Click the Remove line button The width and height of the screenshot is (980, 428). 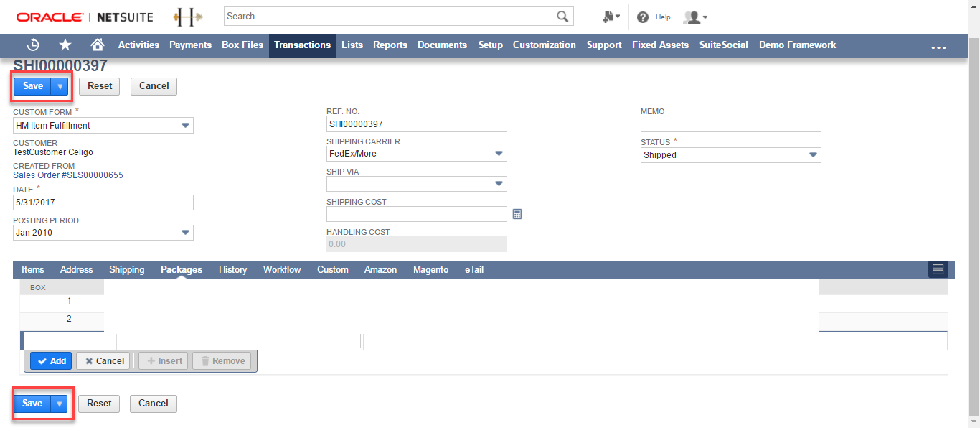click(222, 361)
